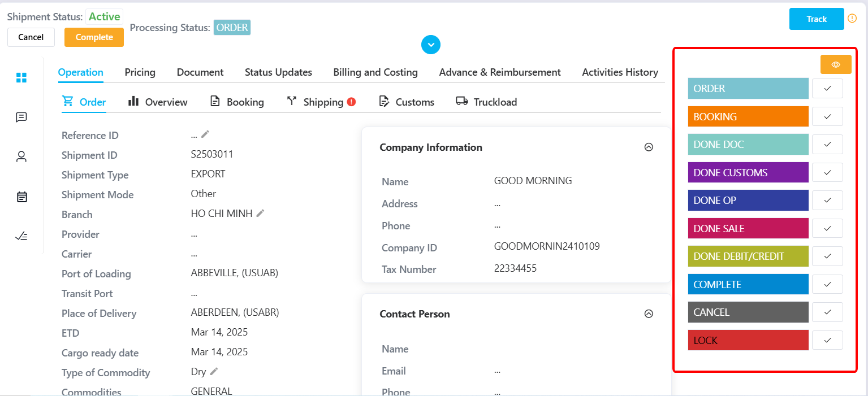
Task: Check the DONE OP checkmark box
Action: pyautogui.click(x=827, y=201)
